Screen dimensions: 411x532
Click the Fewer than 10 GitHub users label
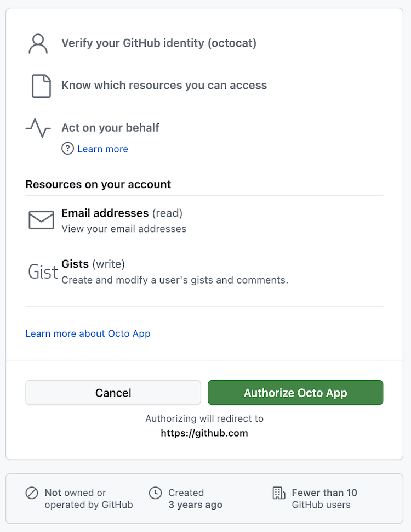point(325,499)
